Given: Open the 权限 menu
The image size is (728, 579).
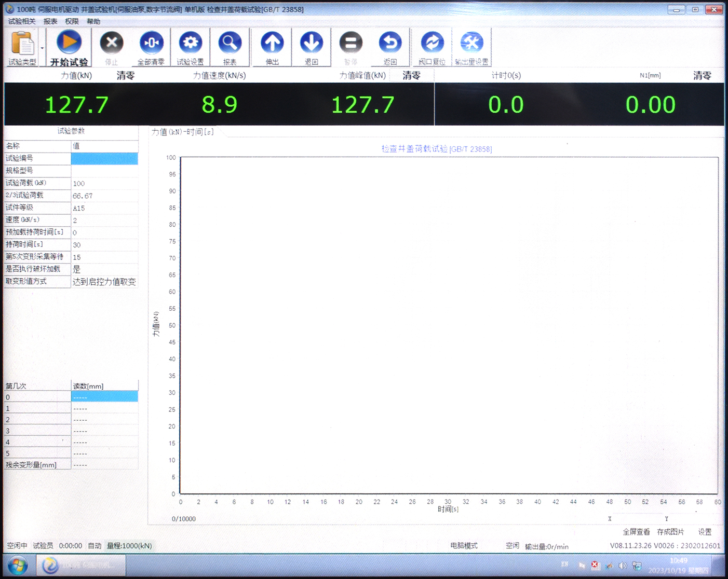Looking at the screenshot, I should pos(72,21).
